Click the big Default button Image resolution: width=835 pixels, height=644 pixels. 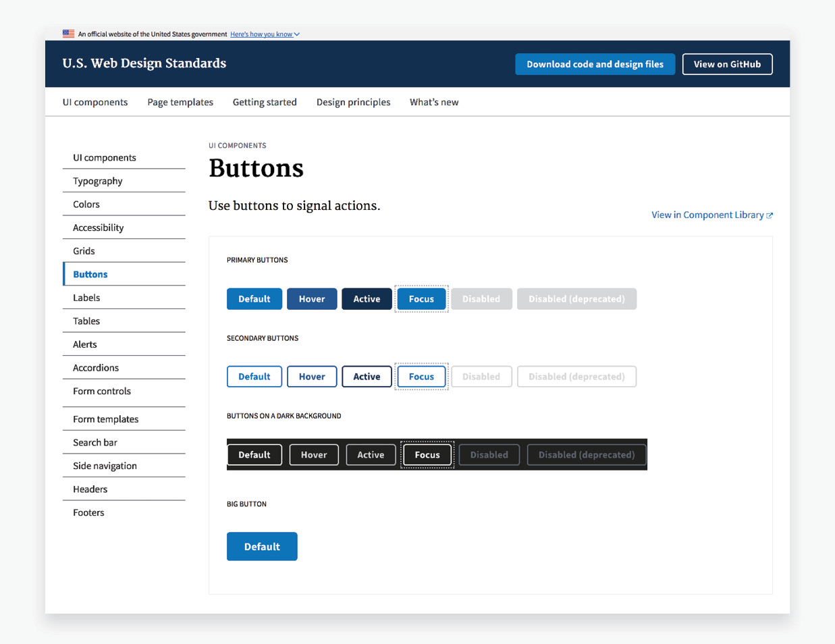point(262,547)
